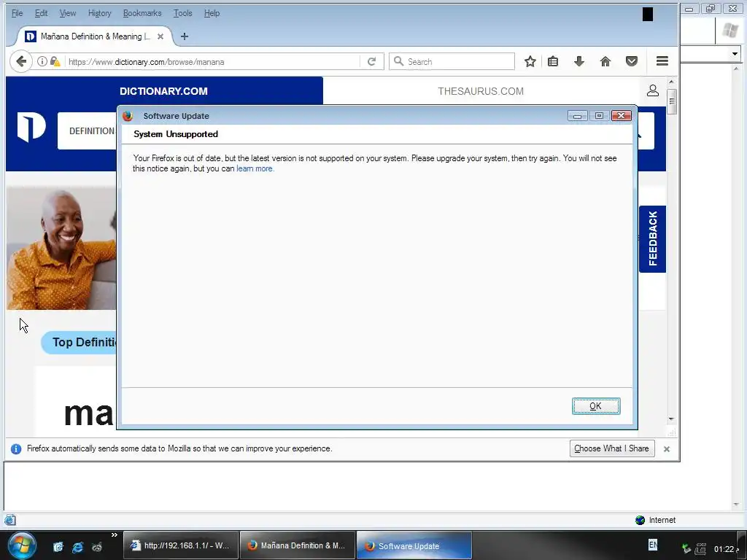Click the smiling woman advertisement image
The image size is (747, 560).
pos(61,248)
